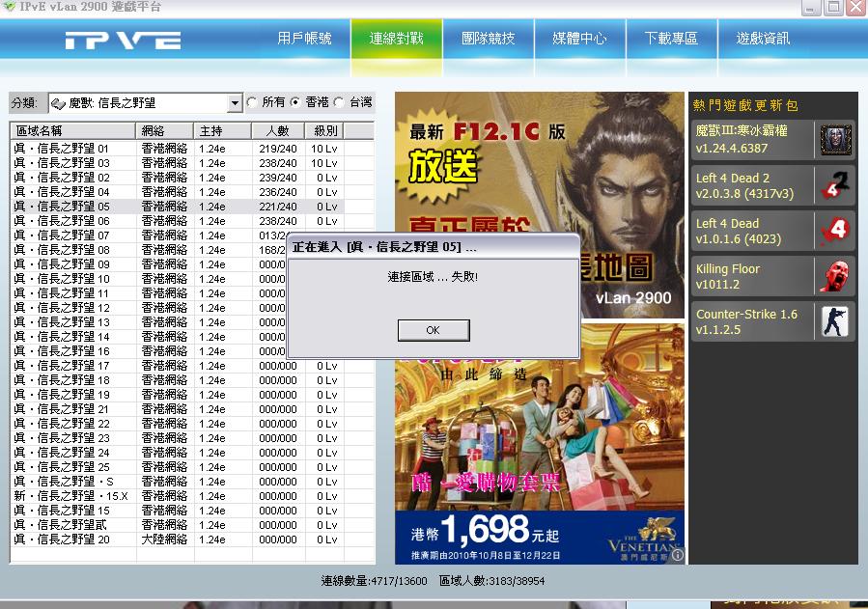Viewport: 868px width, 609px height.
Task: Click the Counter-Strike 1.6 soldier icon
Action: (x=835, y=321)
